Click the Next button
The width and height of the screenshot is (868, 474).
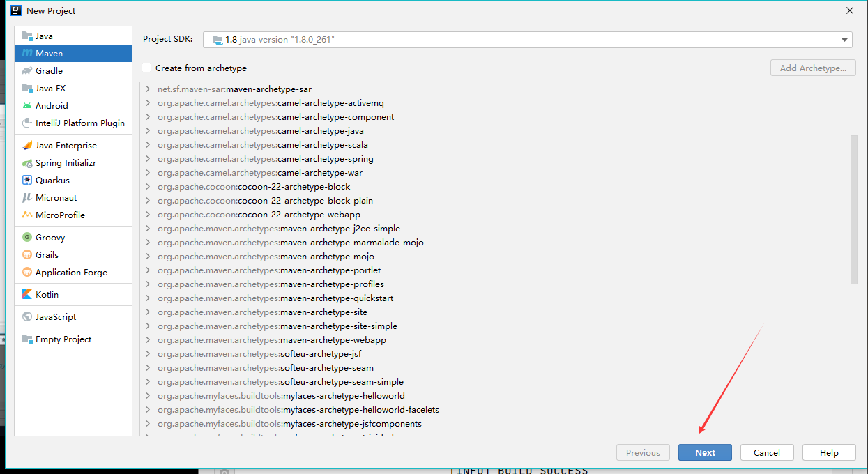[x=705, y=452]
